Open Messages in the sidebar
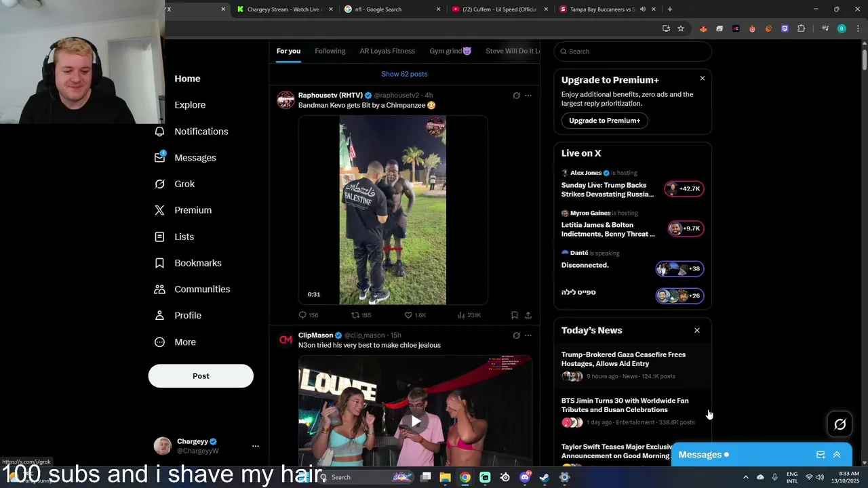This screenshot has width=868, height=488. 195,158
